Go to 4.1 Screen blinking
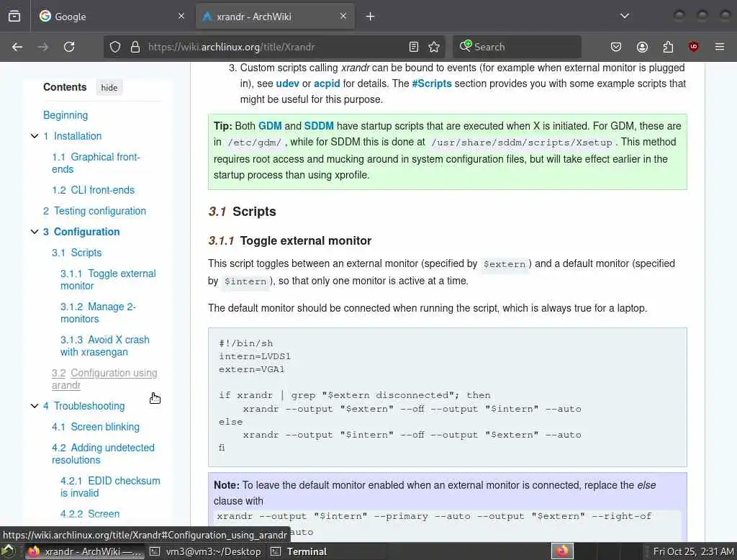737x560 pixels. pyautogui.click(x=96, y=427)
